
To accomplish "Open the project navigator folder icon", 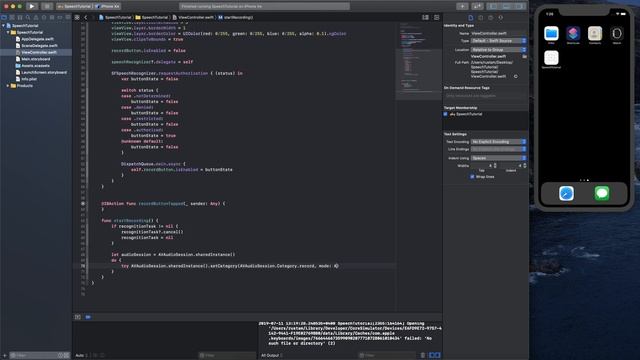I will click(x=4, y=18).
